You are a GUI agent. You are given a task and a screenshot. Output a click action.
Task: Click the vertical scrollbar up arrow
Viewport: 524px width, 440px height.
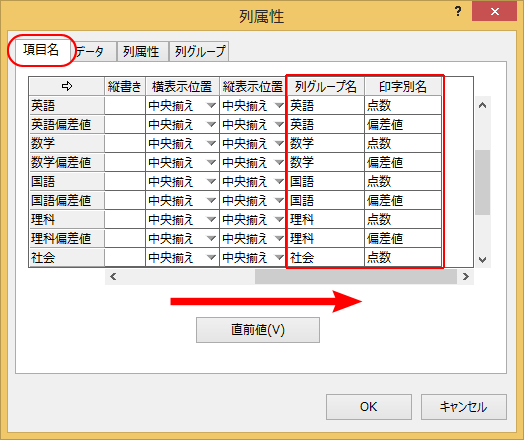[482, 106]
